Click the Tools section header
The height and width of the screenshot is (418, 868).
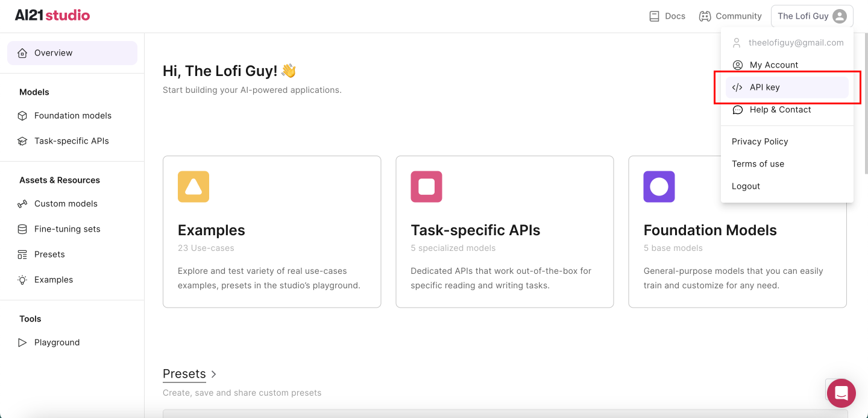coord(30,319)
